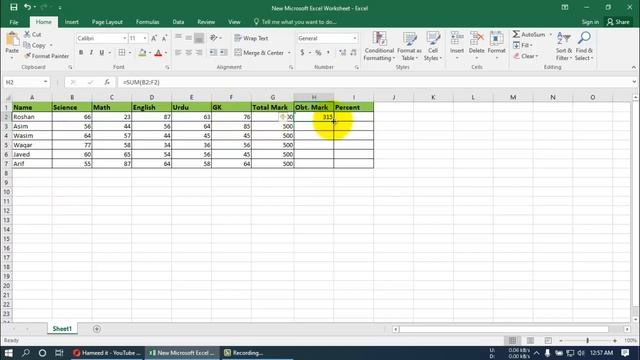Viewport: 640px width, 360px height.
Task: Select column header K
Action: [x=433, y=97]
